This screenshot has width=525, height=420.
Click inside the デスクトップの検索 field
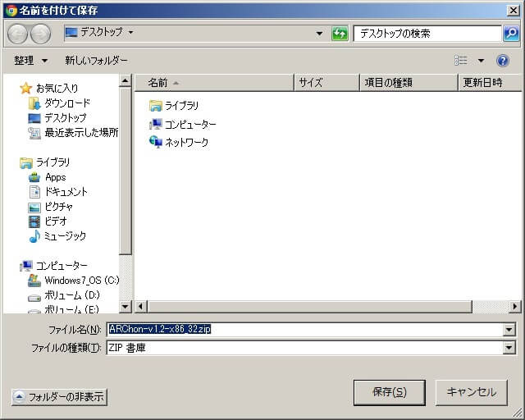(427, 34)
